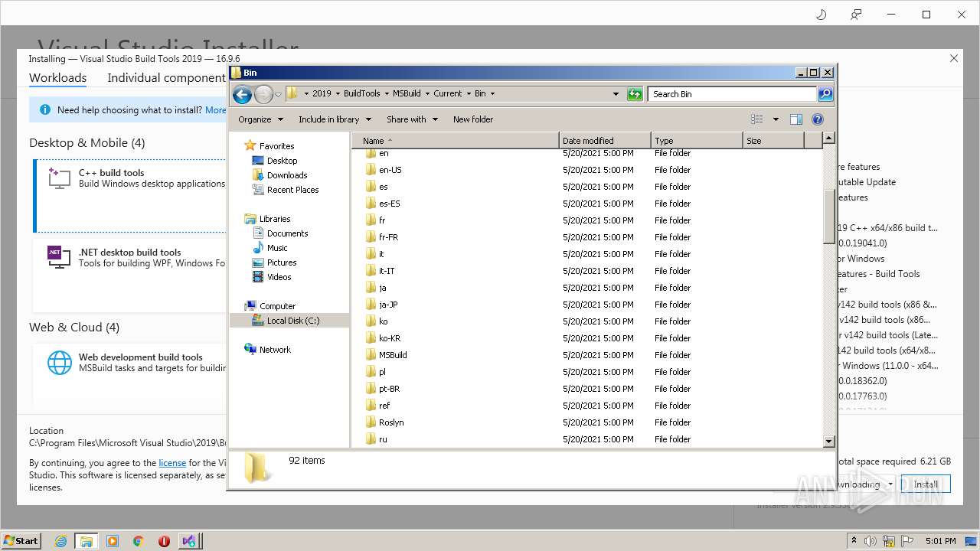Switch to the Workloads tab
The image size is (980, 551).
[57, 77]
